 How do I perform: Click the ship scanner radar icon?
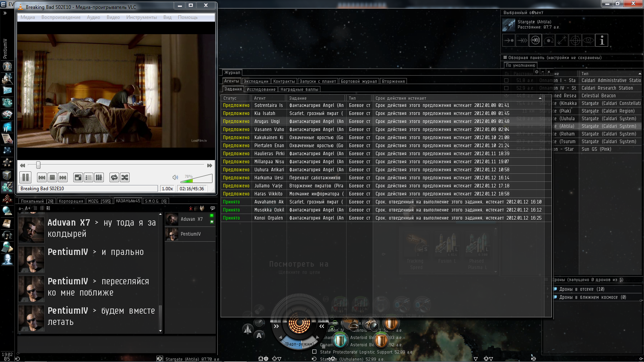point(259,322)
